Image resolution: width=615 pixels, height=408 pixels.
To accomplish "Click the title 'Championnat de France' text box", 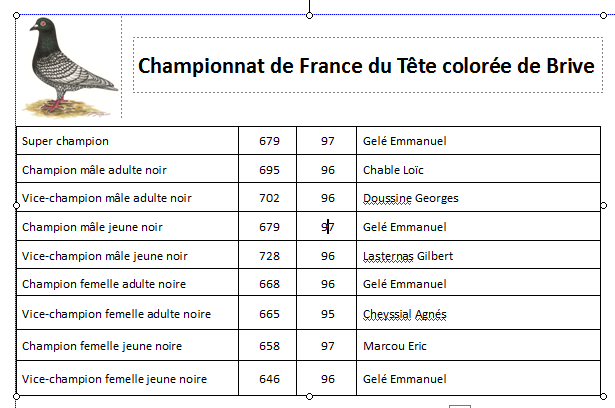I will (x=366, y=66).
